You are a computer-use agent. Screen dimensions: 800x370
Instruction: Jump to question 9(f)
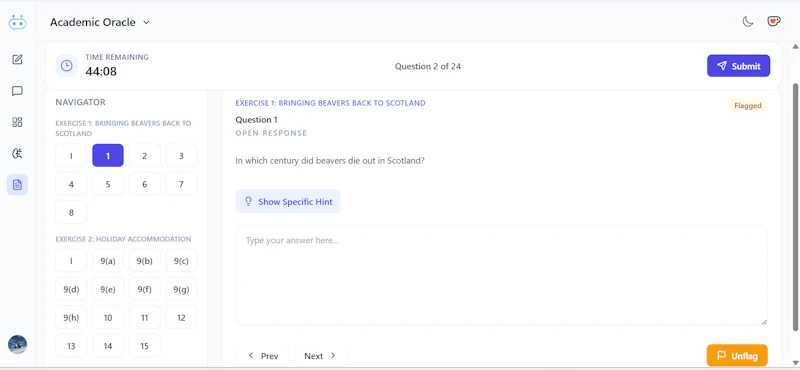point(144,289)
